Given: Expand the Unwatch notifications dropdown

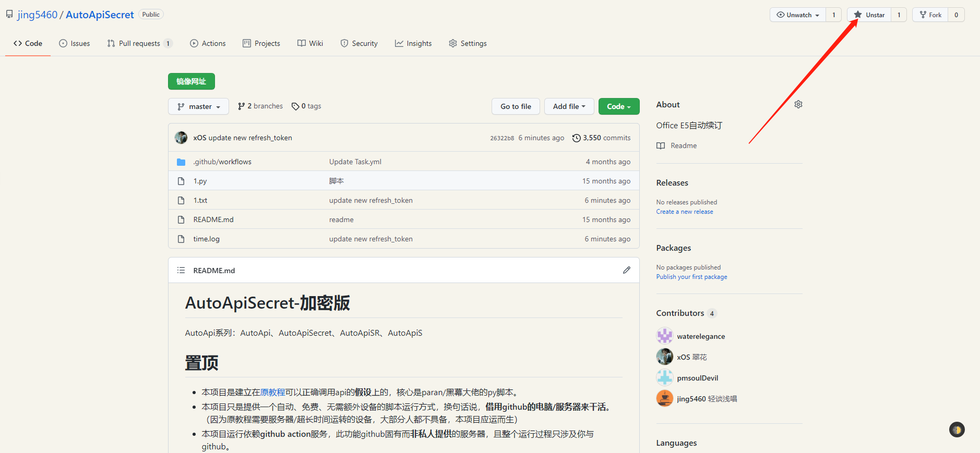Looking at the screenshot, I should pos(798,15).
